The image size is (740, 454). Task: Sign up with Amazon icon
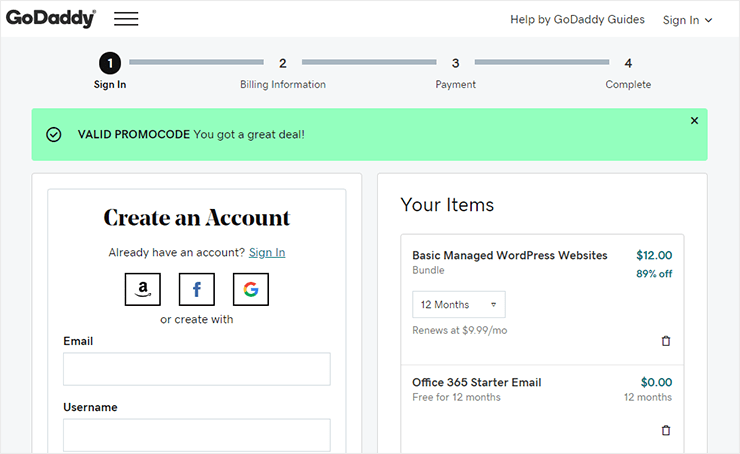click(143, 289)
